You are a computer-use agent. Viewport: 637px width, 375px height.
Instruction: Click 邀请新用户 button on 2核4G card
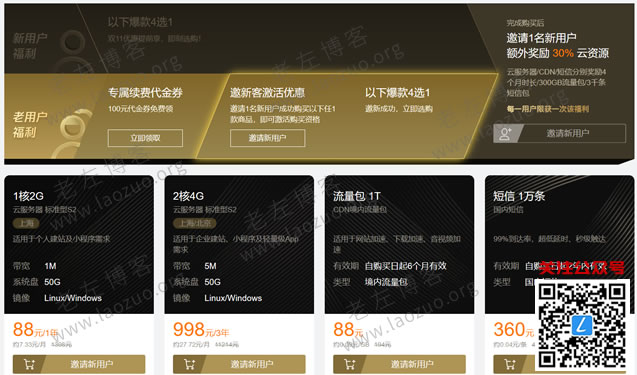[239, 364]
